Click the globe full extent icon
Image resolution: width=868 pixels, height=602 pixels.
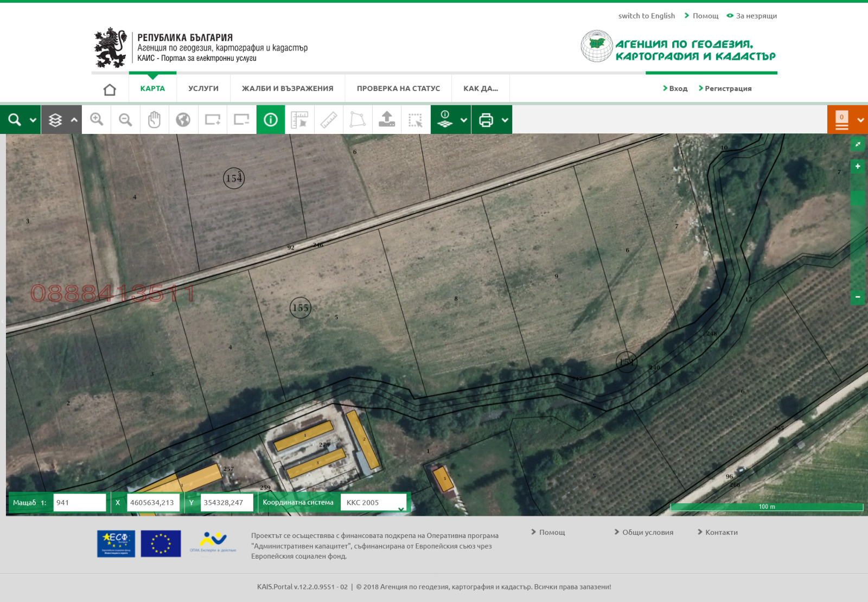[184, 119]
